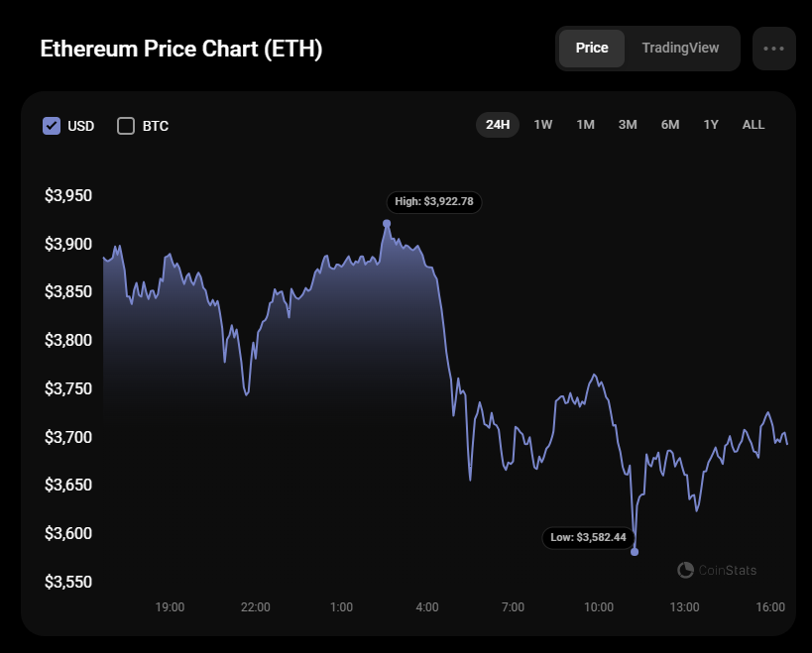The height and width of the screenshot is (653, 812).
Task: Display ALL time price history
Action: [754, 124]
